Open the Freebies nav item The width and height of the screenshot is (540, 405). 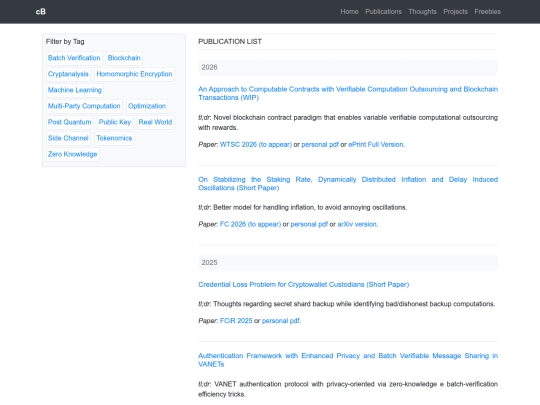tap(487, 12)
